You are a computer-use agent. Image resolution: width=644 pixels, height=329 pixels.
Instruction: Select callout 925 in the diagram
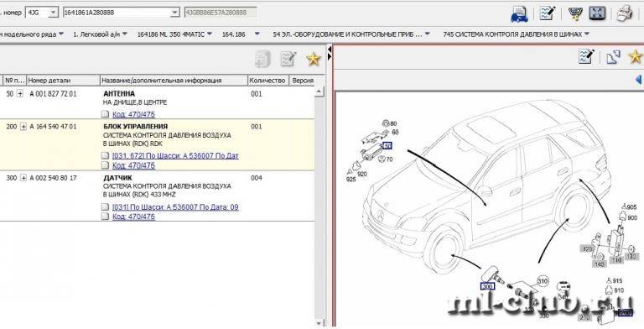point(351,180)
